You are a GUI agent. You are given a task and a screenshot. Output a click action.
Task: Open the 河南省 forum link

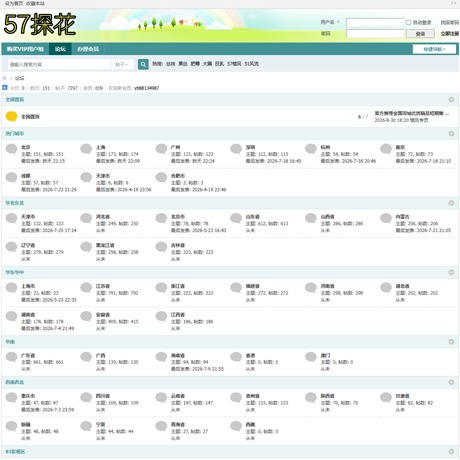click(328, 286)
